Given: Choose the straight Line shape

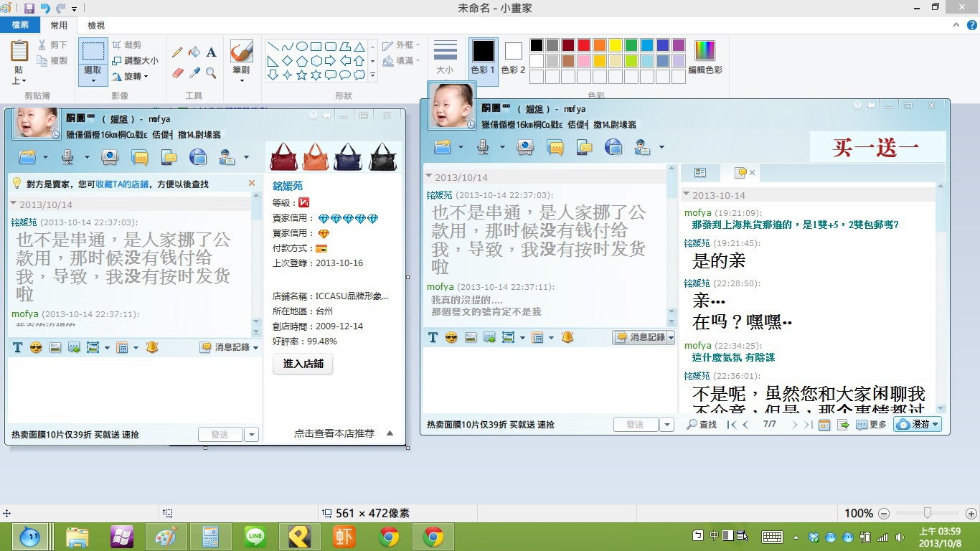Looking at the screenshot, I should coord(273,47).
